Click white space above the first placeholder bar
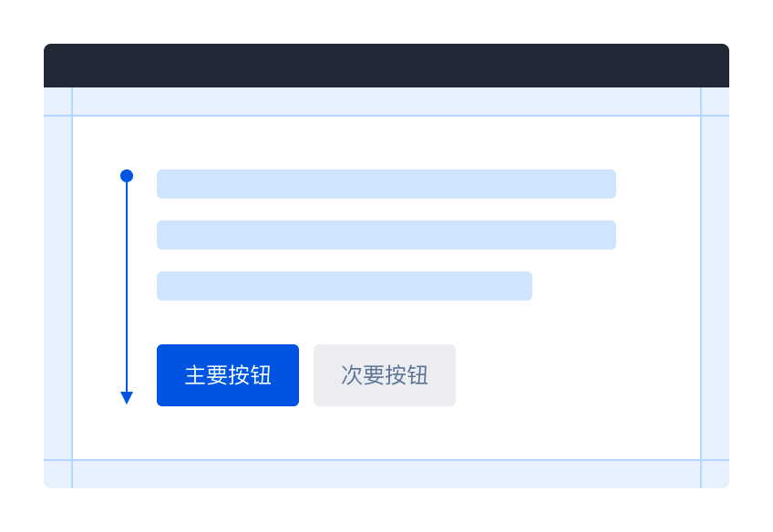Viewport: 773px width, 532px height. (386, 143)
